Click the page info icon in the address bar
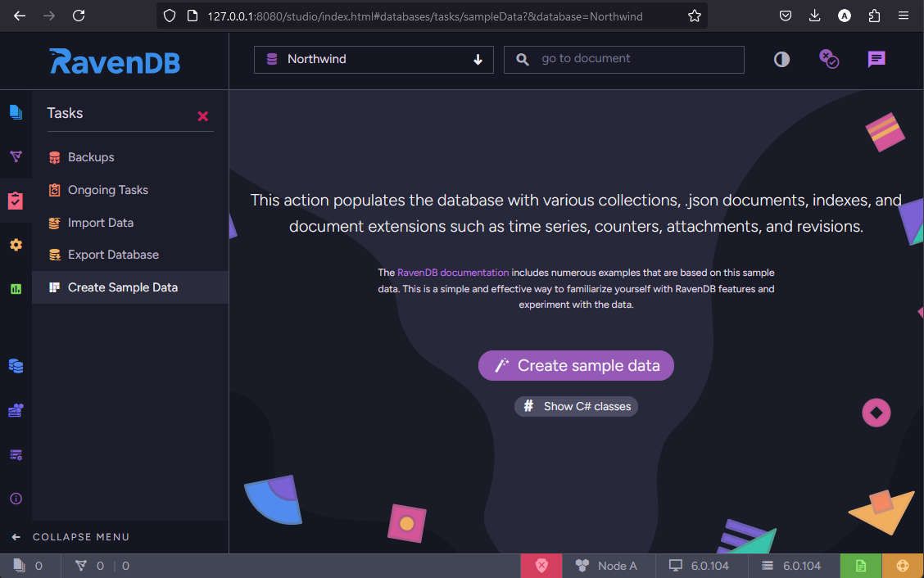924x578 pixels. tap(192, 16)
